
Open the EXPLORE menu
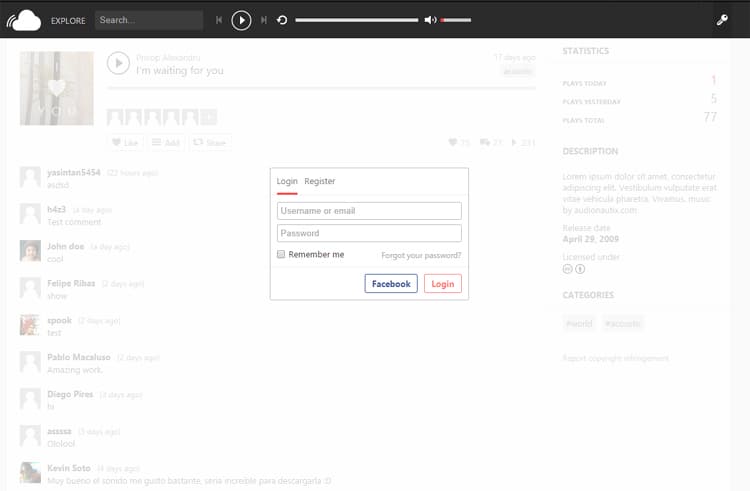point(68,21)
